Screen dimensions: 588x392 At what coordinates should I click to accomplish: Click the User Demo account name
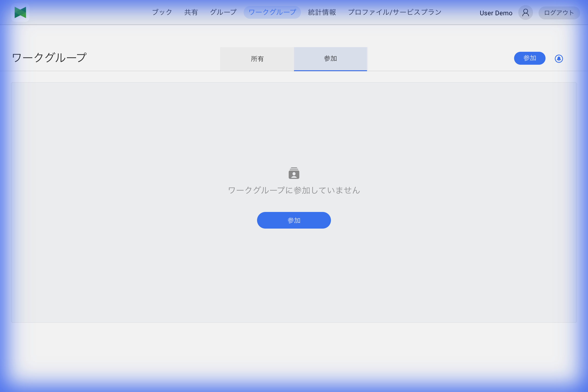496,13
